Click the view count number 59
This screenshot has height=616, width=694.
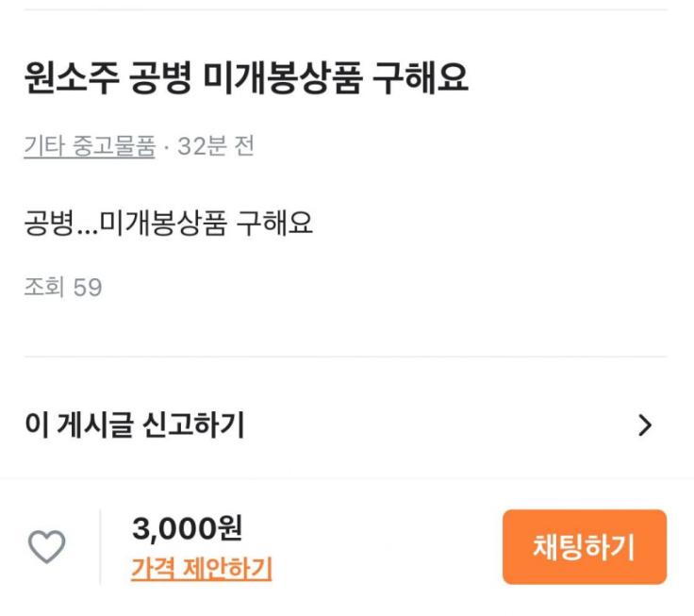click(x=88, y=287)
